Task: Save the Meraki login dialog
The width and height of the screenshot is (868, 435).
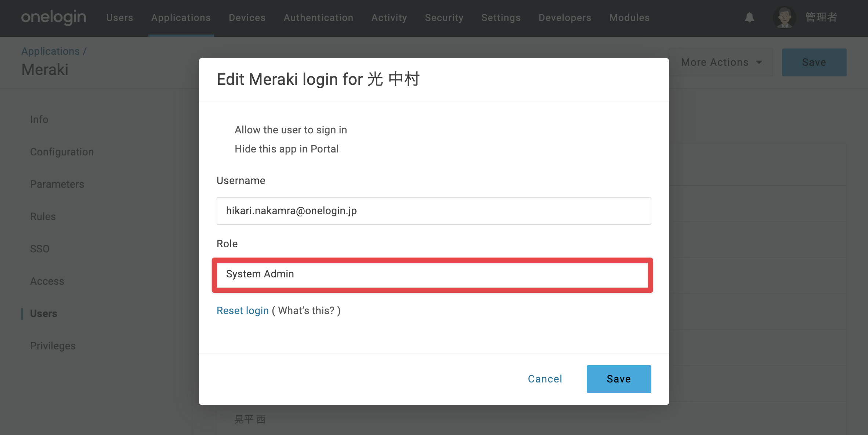Action: [x=619, y=379]
